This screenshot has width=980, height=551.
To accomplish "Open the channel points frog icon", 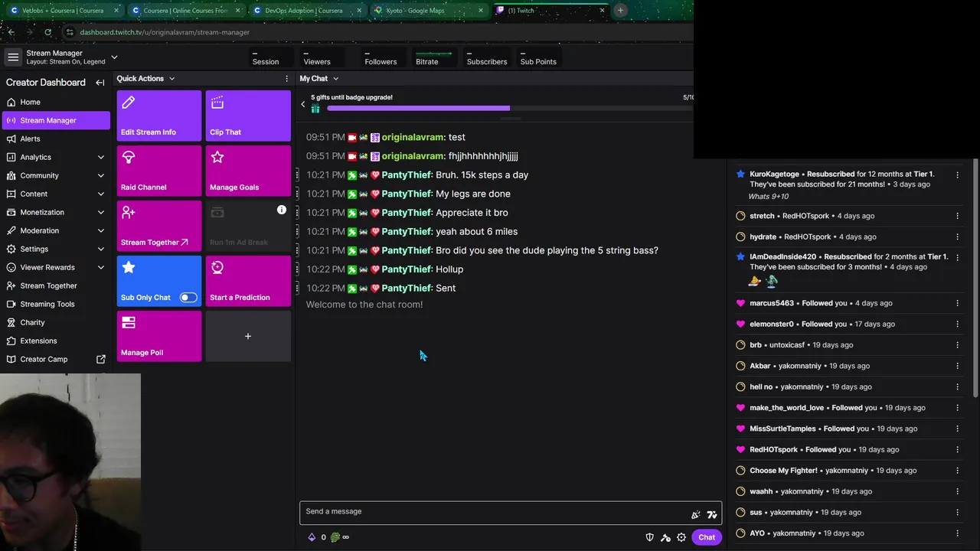I will [335, 537].
